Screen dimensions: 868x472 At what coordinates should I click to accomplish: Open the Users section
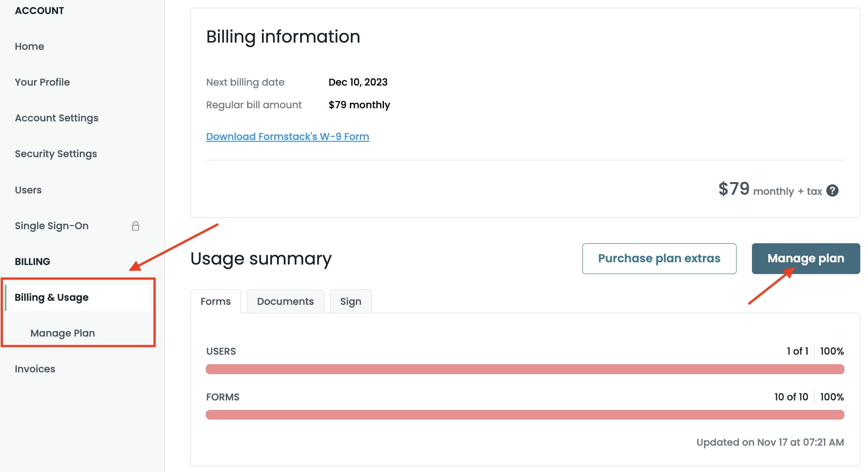(x=28, y=190)
